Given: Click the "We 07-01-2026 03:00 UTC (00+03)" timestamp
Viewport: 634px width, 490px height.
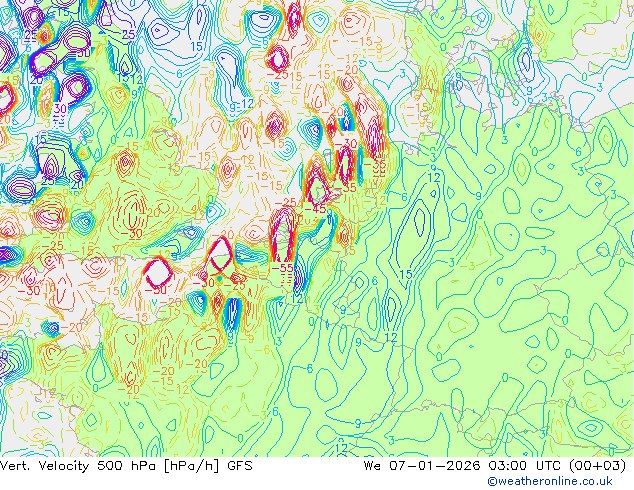Looking at the screenshot, I should [495, 466].
